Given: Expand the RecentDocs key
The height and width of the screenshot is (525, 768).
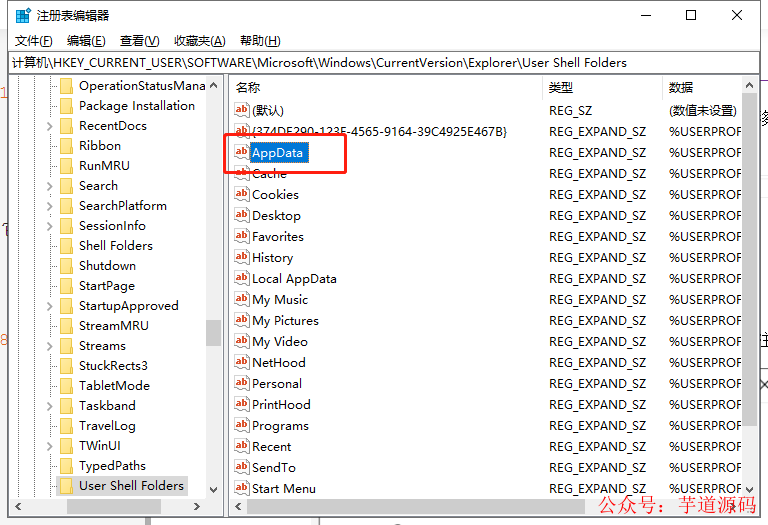Looking at the screenshot, I should pos(49,126).
